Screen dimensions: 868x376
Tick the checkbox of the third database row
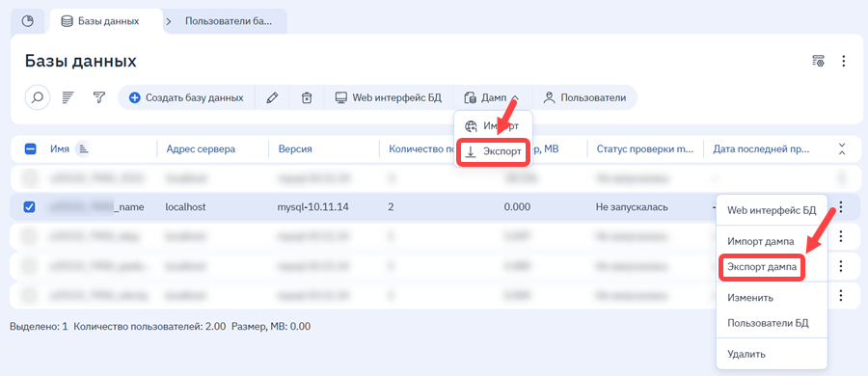click(x=30, y=236)
